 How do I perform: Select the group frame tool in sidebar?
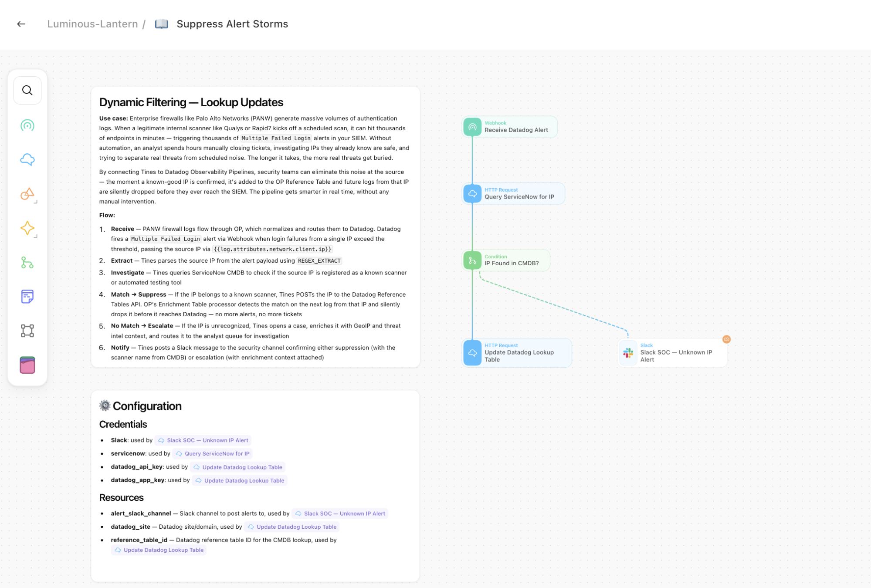[x=27, y=331]
